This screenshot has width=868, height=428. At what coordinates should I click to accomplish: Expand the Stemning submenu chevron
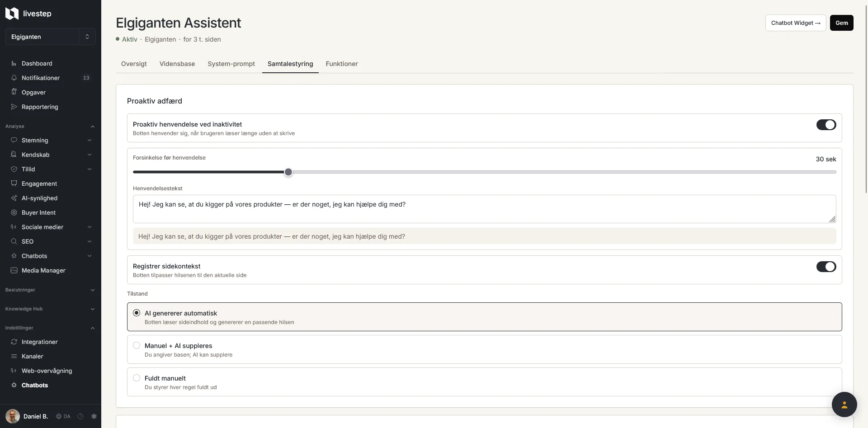90,140
